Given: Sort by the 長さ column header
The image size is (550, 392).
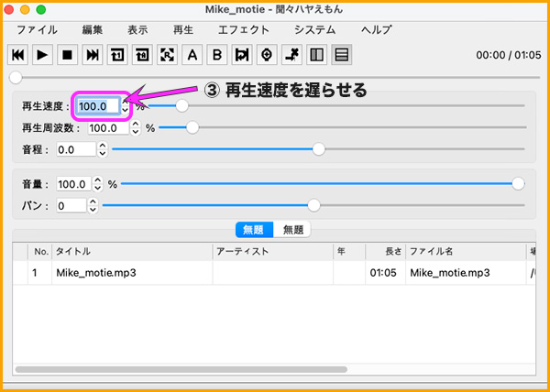Looking at the screenshot, I should pyautogui.click(x=386, y=251).
